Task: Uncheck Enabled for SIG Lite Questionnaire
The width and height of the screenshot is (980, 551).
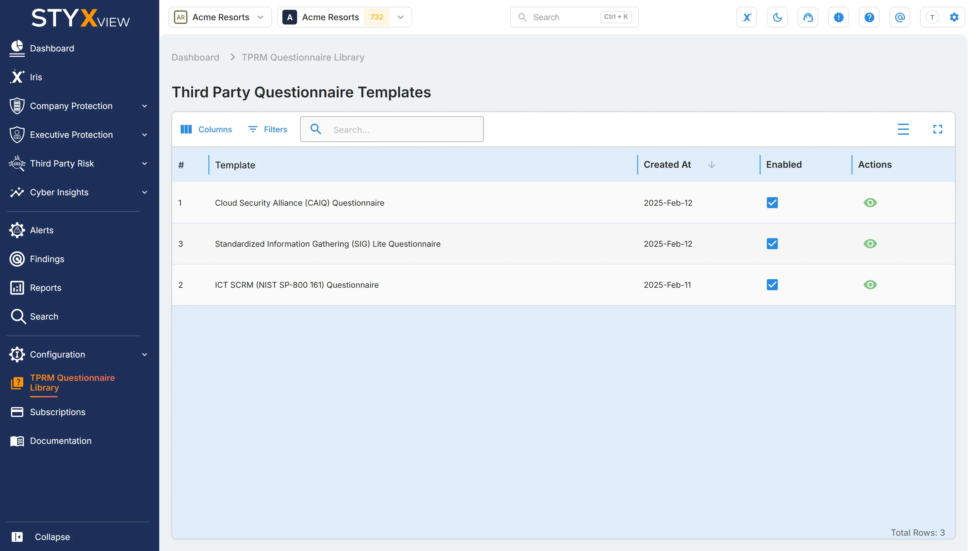Action: pos(772,244)
